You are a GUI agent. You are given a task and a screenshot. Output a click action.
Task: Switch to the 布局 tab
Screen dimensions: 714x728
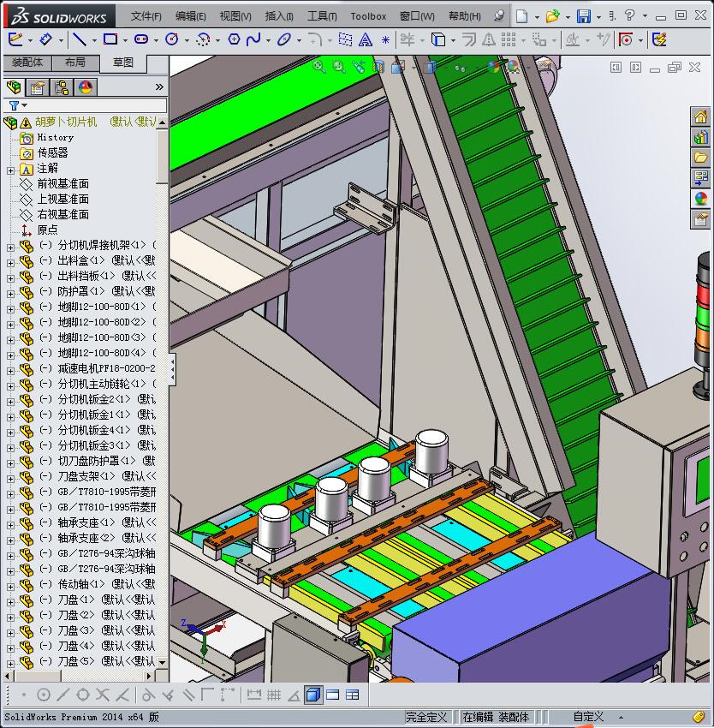(75, 63)
